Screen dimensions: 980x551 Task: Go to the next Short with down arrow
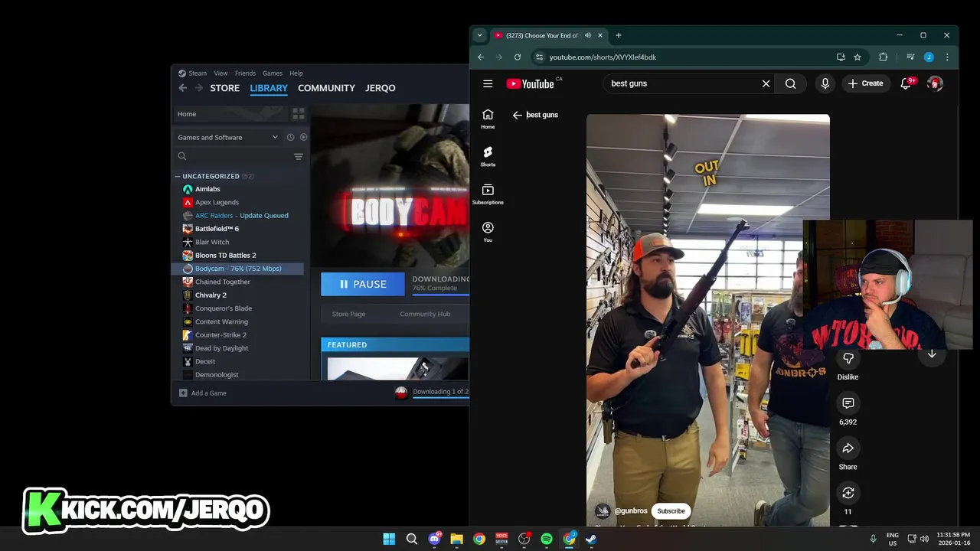(932, 354)
